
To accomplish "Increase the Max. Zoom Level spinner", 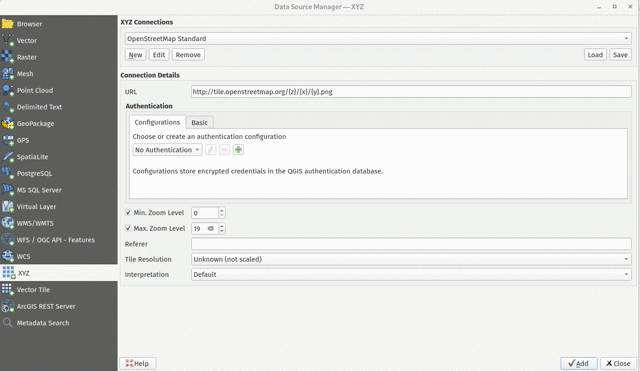I will click(x=222, y=226).
